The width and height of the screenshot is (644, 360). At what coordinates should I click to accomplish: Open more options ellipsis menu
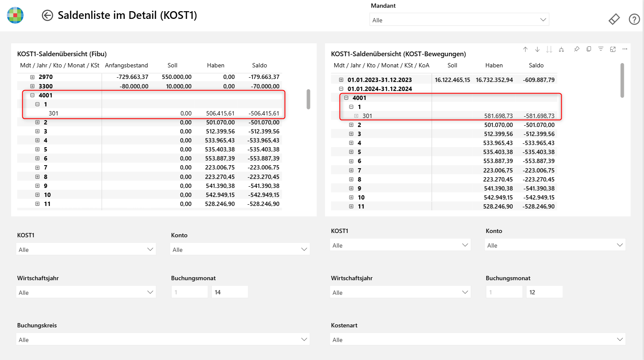(x=625, y=49)
